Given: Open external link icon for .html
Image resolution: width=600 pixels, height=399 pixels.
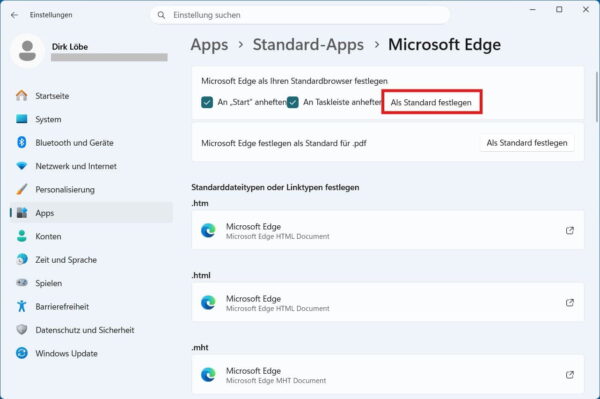Looking at the screenshot, I should point(570,303).
